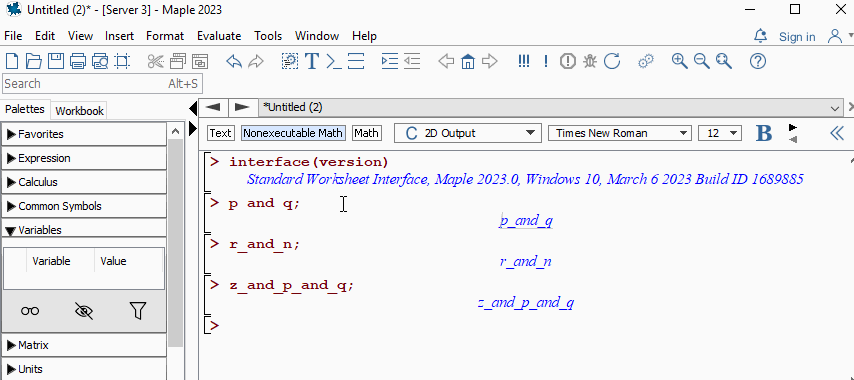The height and width of the screenshot is (380, 854).
Task: Filter variables with funnel icon
Action: [138, 311]
